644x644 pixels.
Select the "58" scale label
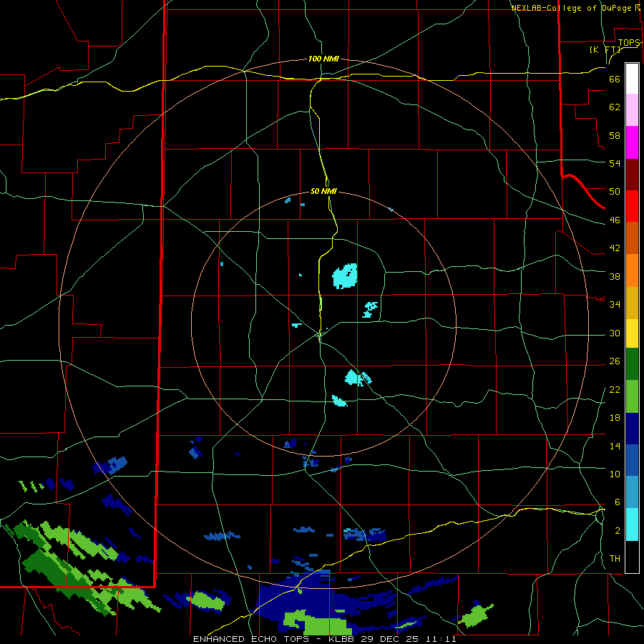coord(615,135)
